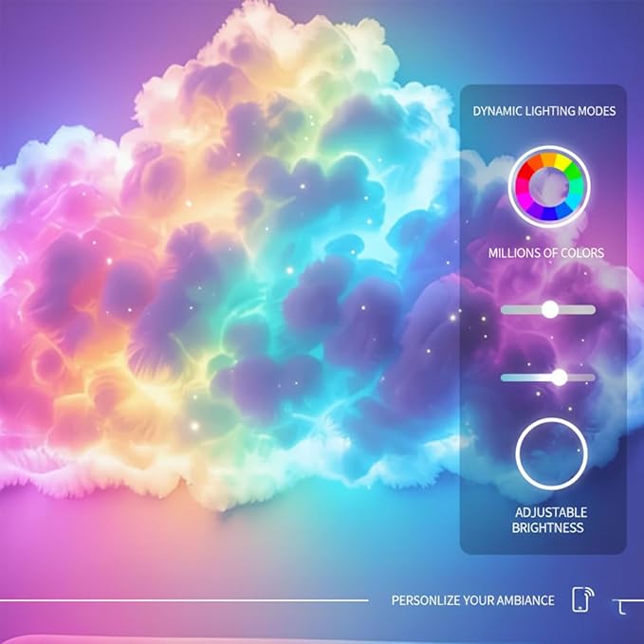Click the Adjustable Brightness label
644x644 pixels.
point(550,520)
